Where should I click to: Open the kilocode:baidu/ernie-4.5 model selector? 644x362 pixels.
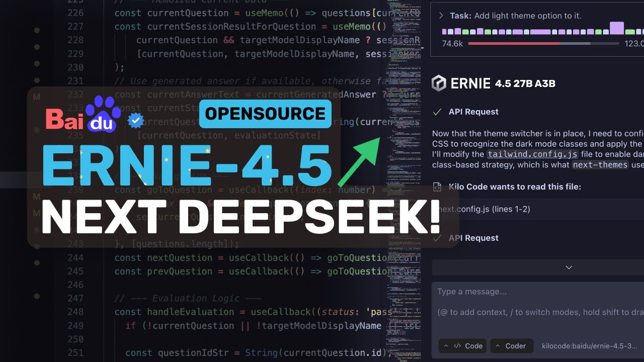coord(589,346)
